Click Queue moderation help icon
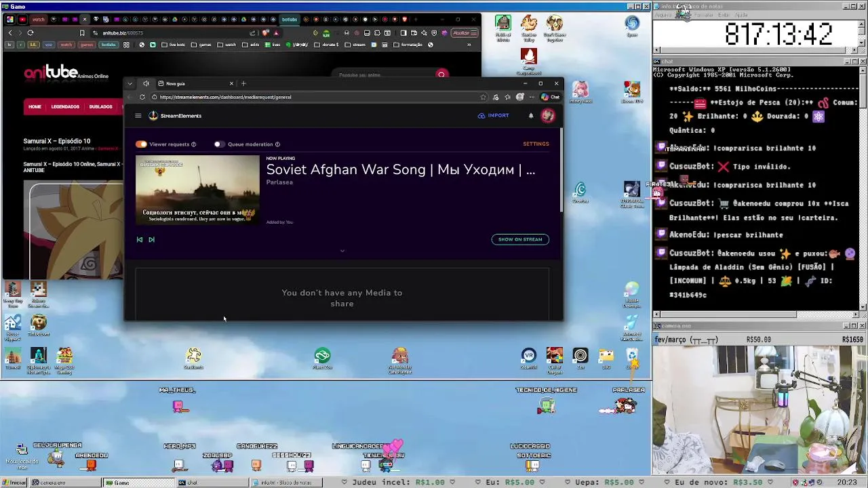 tap(277, 144)
